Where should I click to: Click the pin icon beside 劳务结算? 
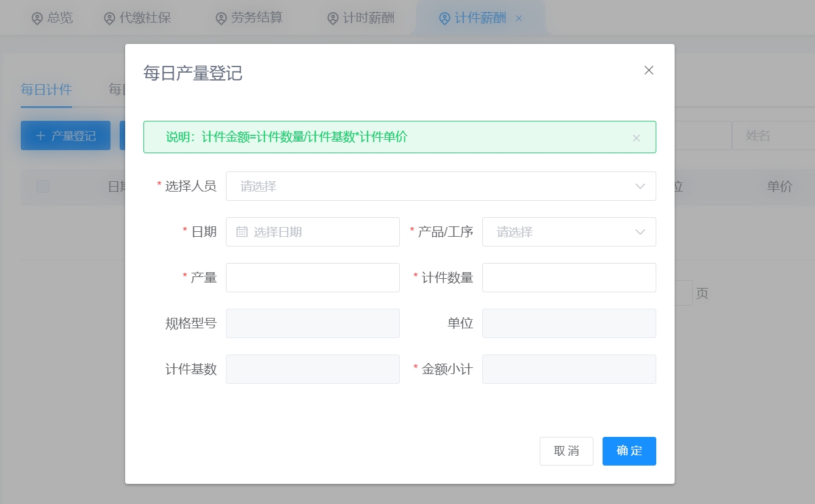coord(220,18)
